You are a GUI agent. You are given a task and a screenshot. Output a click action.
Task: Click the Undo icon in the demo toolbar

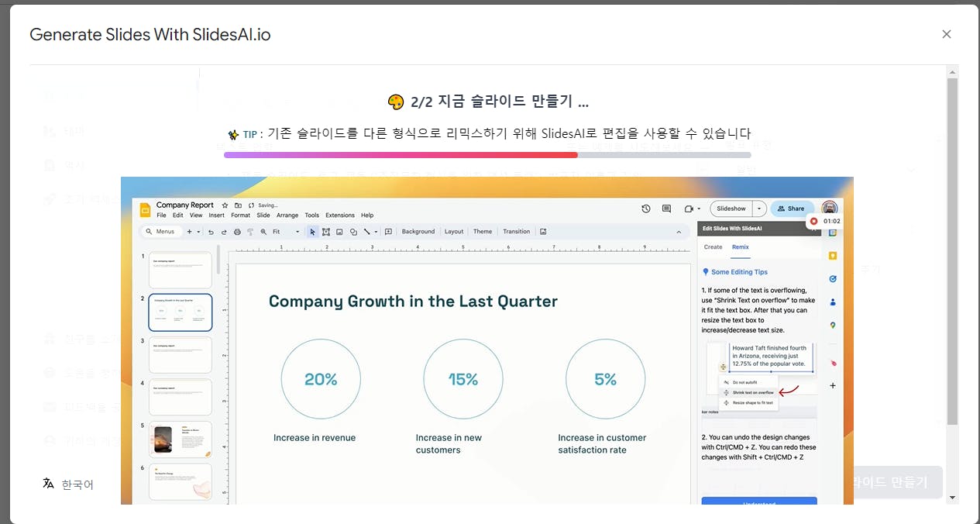(211, 232)
